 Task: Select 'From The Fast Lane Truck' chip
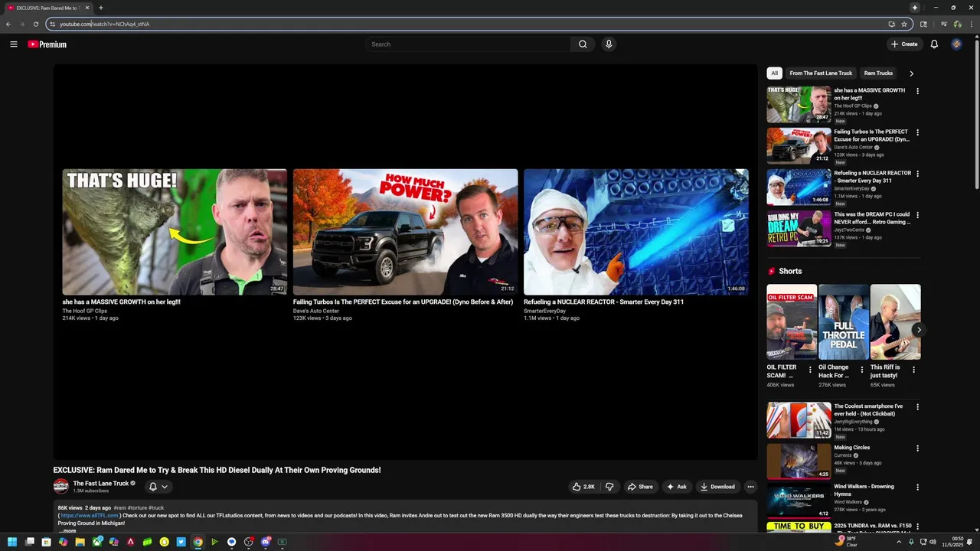[821, 73]
